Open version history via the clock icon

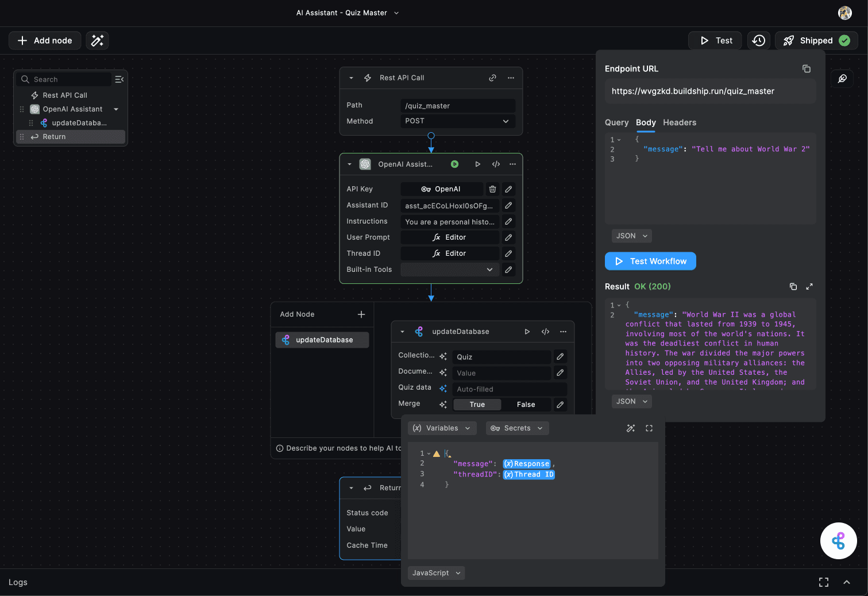pos(758,40)
